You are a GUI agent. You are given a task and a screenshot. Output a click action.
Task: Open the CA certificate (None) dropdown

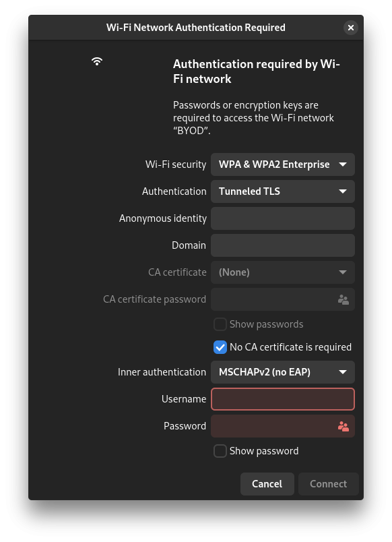(283, 272)
